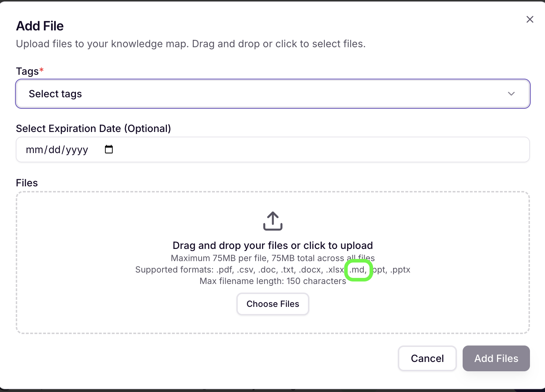Click the Supported formats text line
This screenshot has width=545, height=392.
(x=273, y=270)
